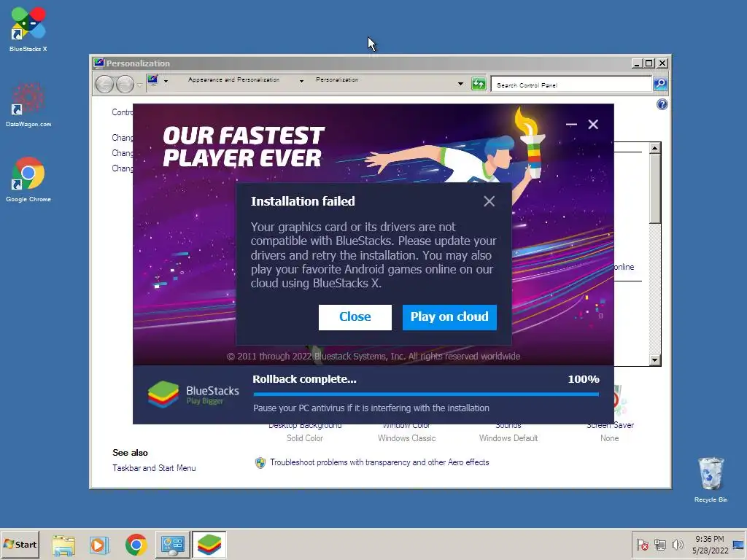Click the taskbar clock showing 9:36 PM
The height and width of the screenshot is (560, 747).
(x=710, y=544)
